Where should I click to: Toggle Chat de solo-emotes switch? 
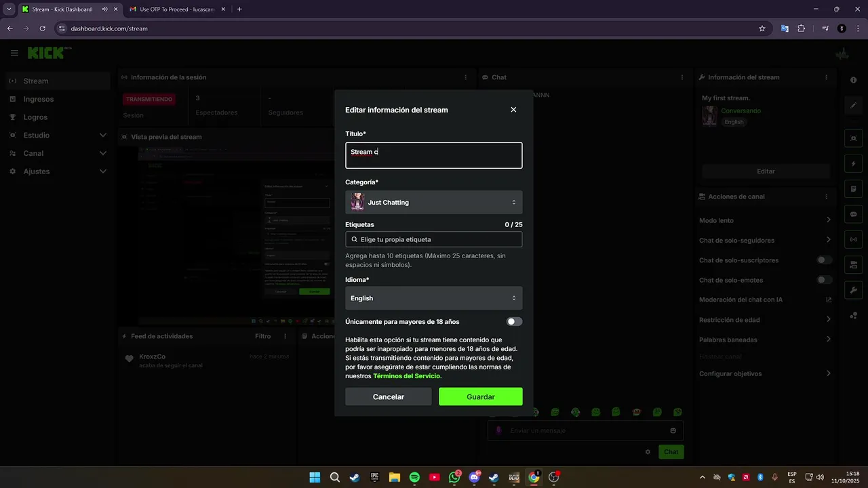pyautogui.click(x=825, y=280)
